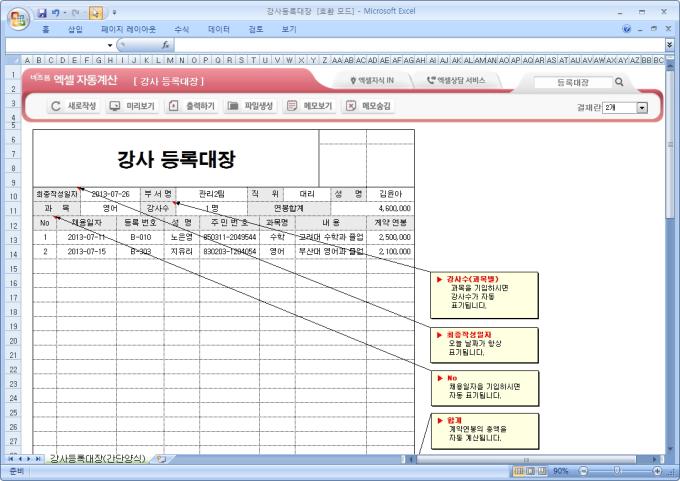
Task: Switch to Page Layout view icon
Action: [530, 471]
